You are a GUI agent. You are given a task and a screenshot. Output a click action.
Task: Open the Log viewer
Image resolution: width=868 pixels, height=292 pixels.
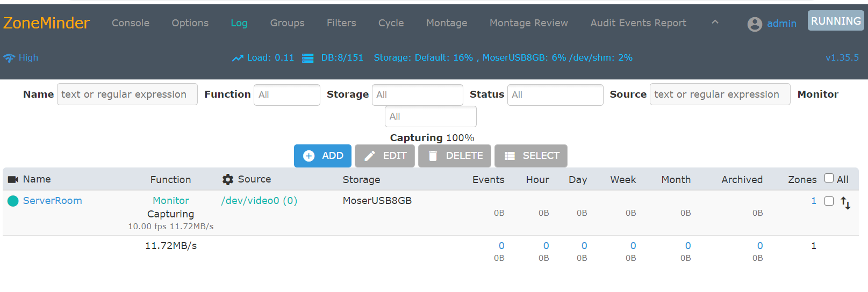point(239,23)
